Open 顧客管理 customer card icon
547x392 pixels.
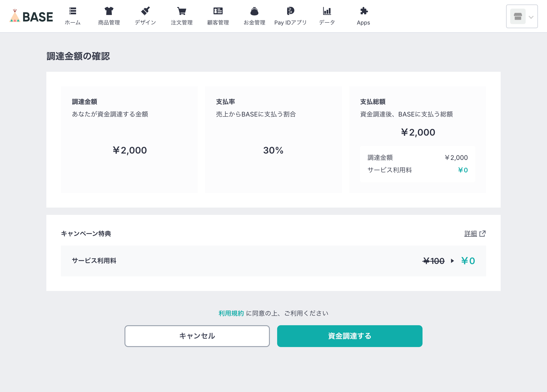[x=218, y=11]
